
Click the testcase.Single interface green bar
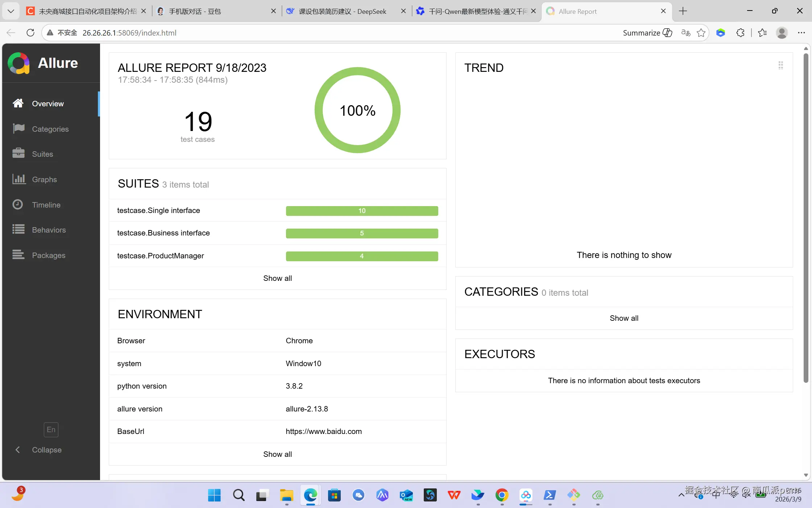coord(362,211)
